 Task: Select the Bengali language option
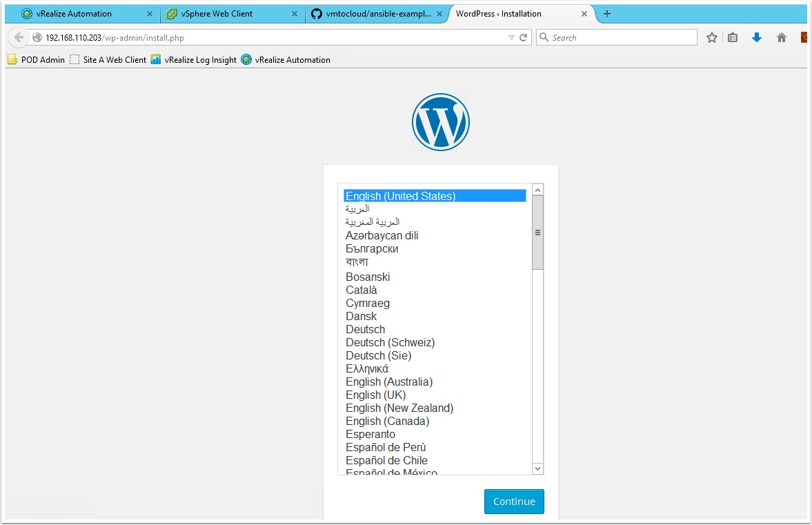435,262
